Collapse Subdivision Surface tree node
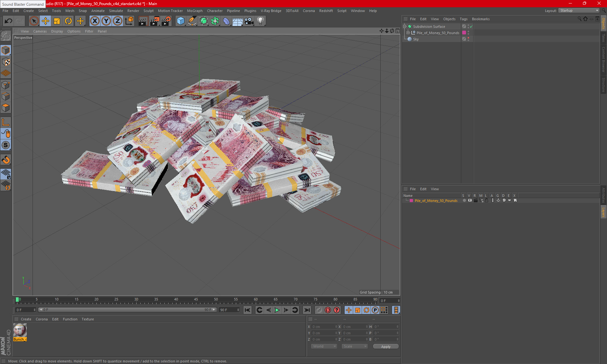The image size is (607, 364). coord(404,27)
